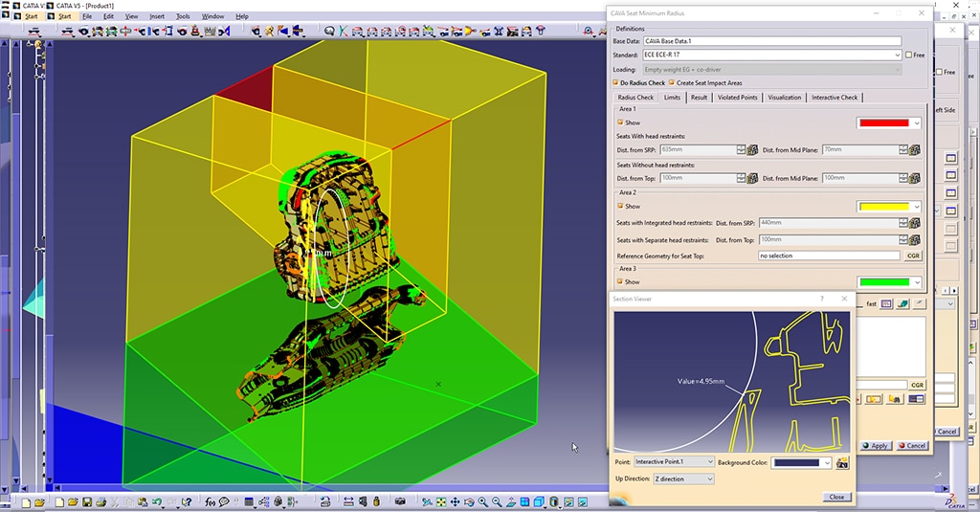This screenshot has width=980, height=512.
Task: Open the Background Color dropdown arrow
Action: click(x=827, y=463)
